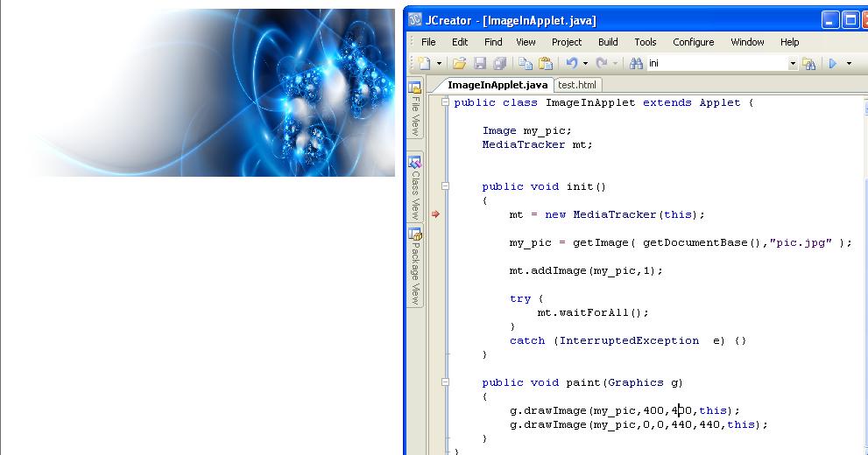Open the File View side panel
The height and width of the screenshot is (455, 868).
[415, 108]
